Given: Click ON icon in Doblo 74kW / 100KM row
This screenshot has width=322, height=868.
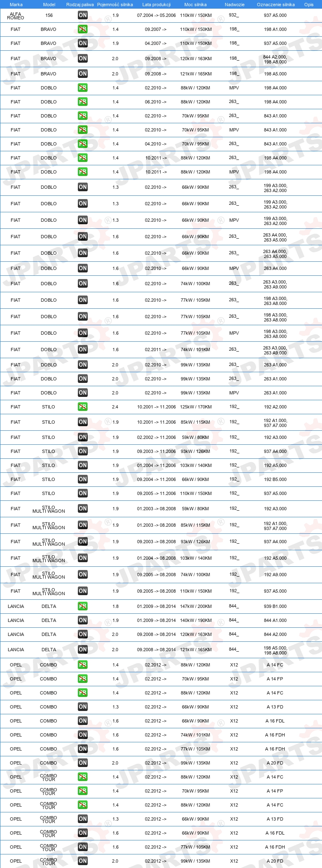Looking at the screenshot, I should [x=83, y=284].
